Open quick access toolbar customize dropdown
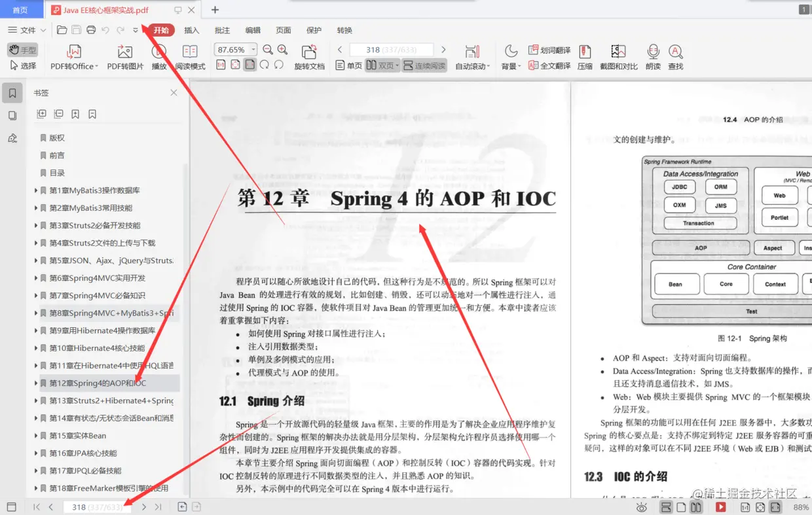Image resolution: width=812 pixels, height=515 pixels. (136, 30)
